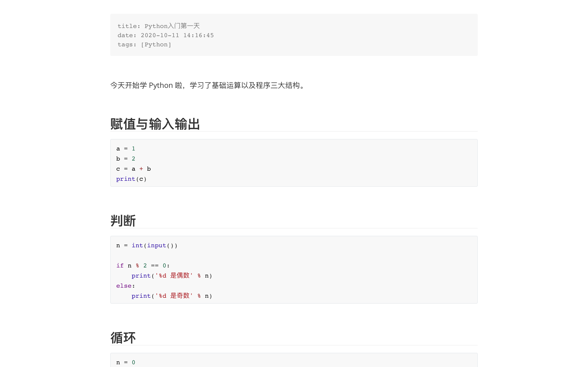Click the print line containing 是奇数
588x367 pixels.
172,296
